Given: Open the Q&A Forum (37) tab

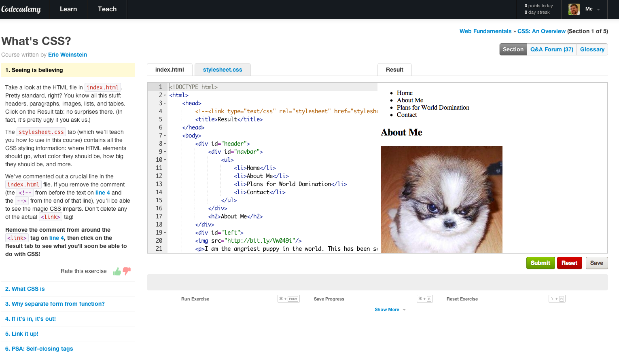Looking at the screenshot, I should coord(552,49).
